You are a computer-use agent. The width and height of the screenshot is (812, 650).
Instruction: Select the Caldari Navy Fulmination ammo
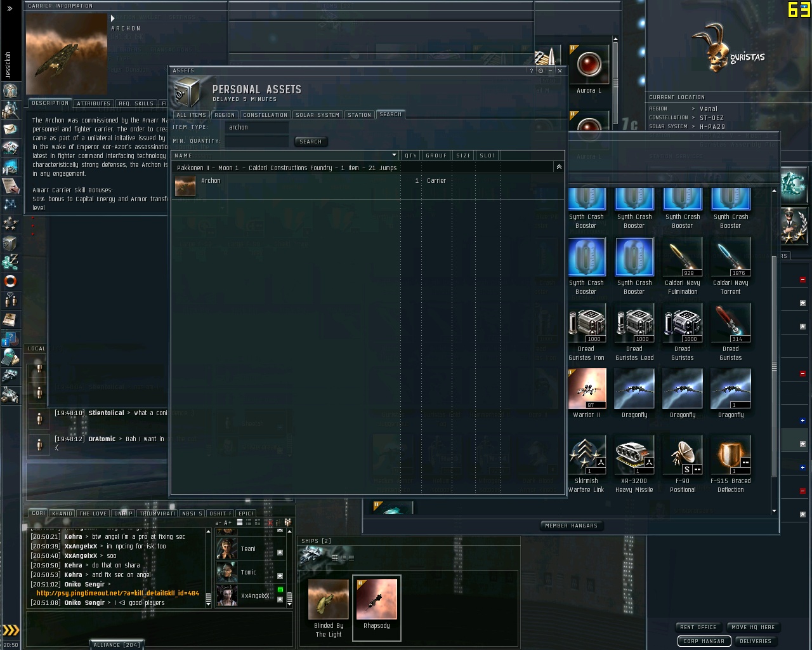coord(683,267)
